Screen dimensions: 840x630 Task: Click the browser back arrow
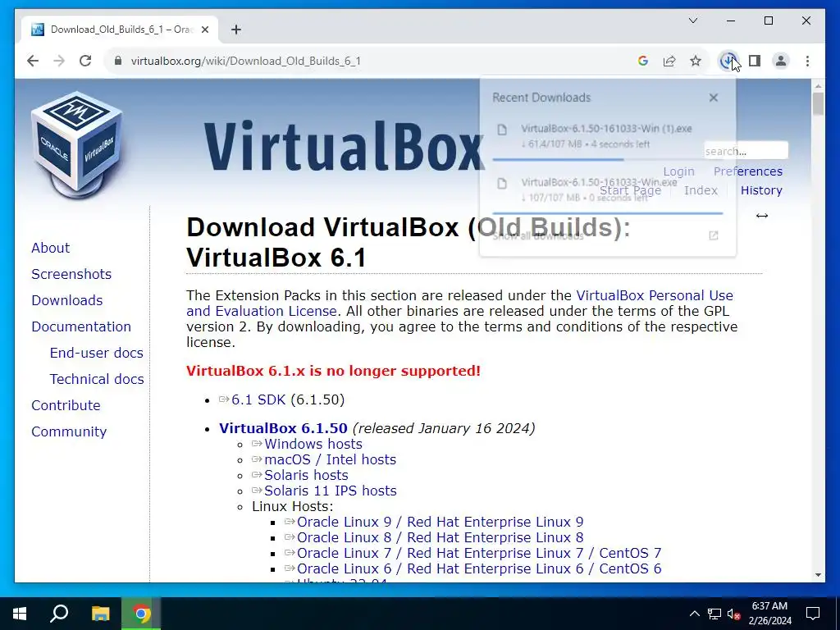click(33, 61)
